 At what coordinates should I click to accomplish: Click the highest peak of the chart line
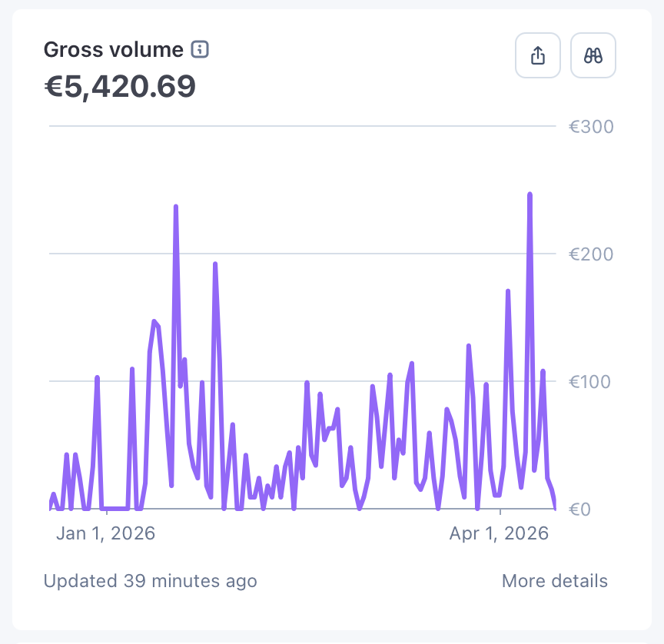[530, 194]
